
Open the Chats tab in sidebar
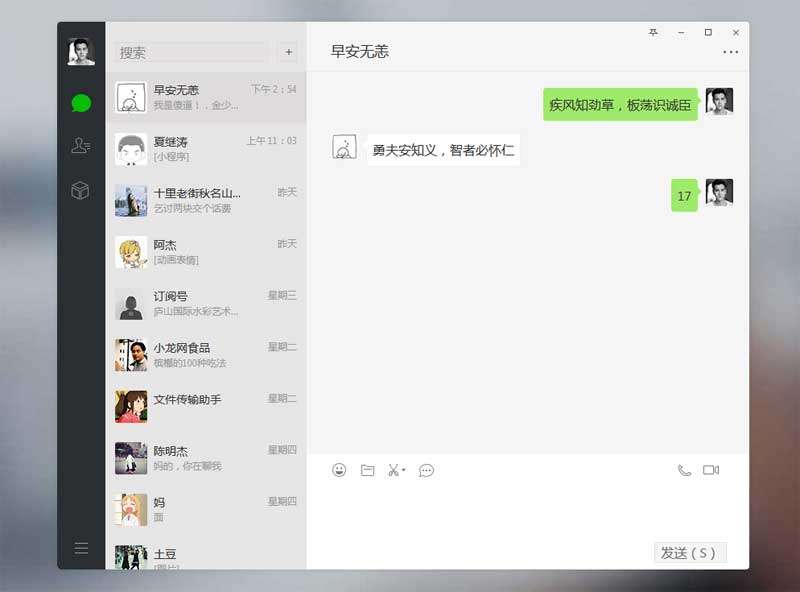point(81,103)
